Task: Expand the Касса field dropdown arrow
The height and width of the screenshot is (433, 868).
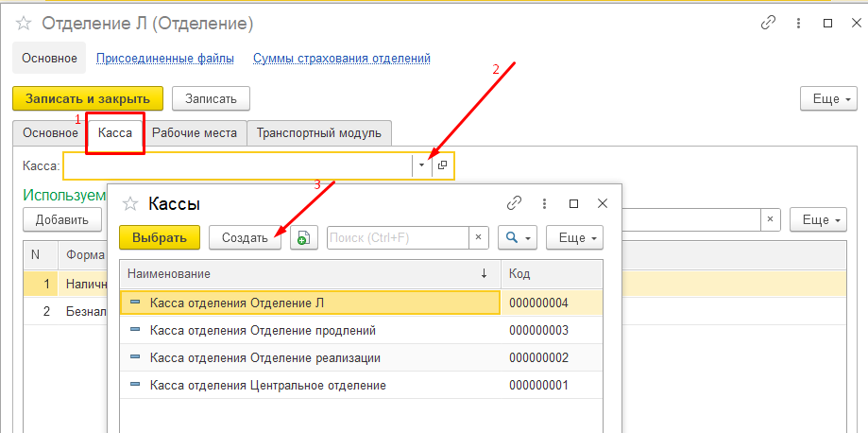Action: (422, 165)
